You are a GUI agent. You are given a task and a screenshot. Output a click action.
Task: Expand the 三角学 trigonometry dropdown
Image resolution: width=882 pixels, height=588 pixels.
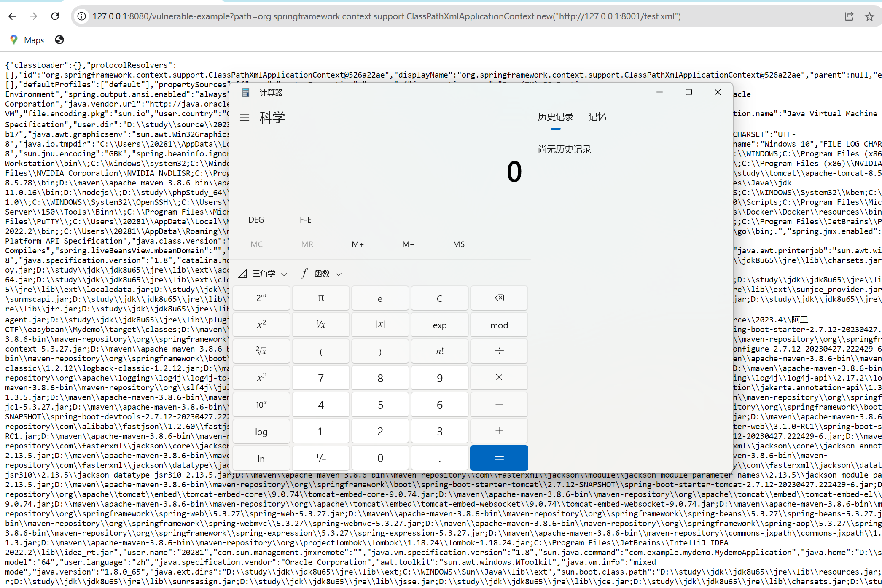[x=264, y=274]
